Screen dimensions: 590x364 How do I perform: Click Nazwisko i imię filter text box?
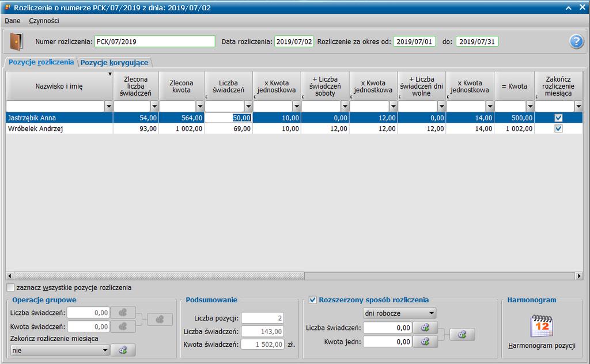pyautogui.click(x=56, y=107)
